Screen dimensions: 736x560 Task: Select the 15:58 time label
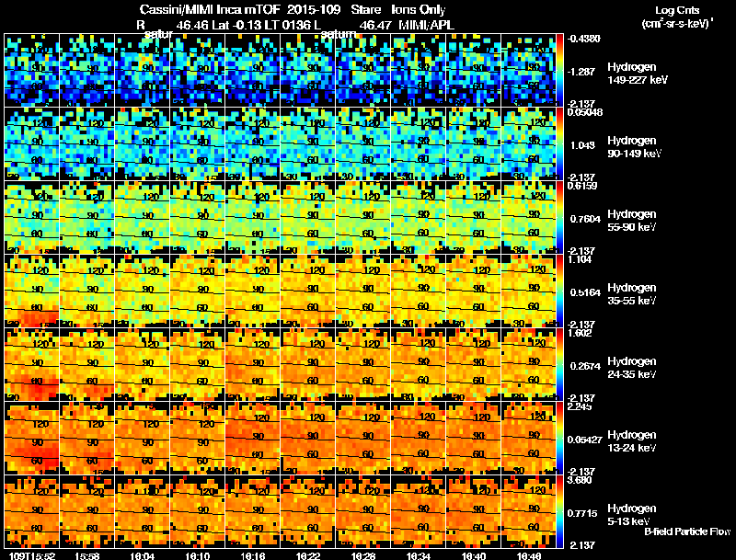[x=86, y=555]
